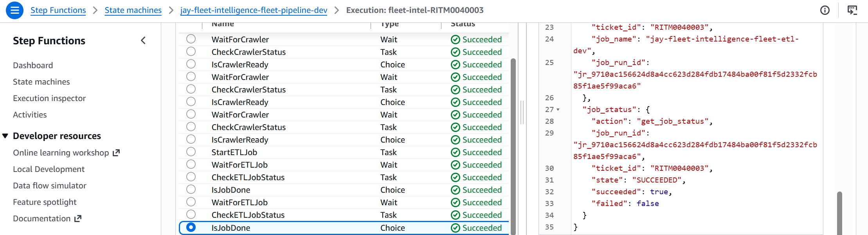Click the "succeeded": true line in JSON
This screenshot has width=868, height=235.
tap(632, 192)
